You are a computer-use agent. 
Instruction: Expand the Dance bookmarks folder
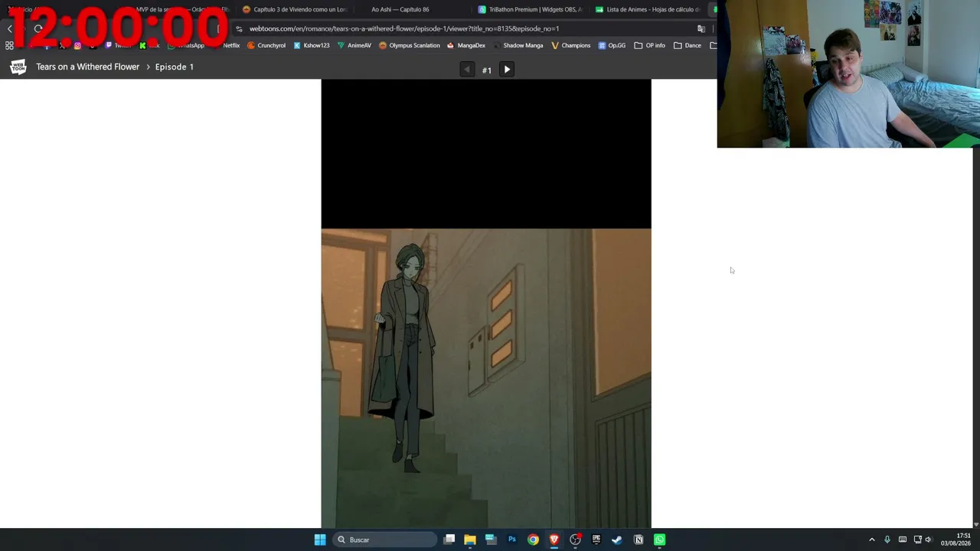click(x=688, y=46)
